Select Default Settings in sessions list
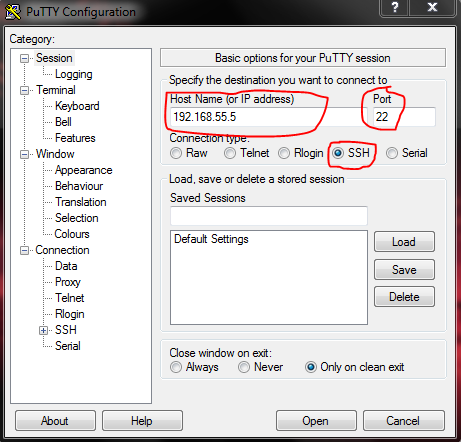461x442 pixels. coord(211,239)
